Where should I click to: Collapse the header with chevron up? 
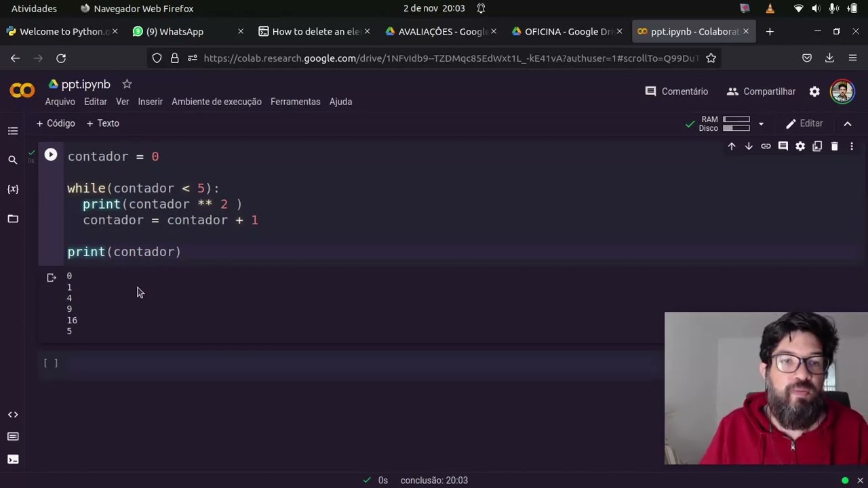point(848,123)
